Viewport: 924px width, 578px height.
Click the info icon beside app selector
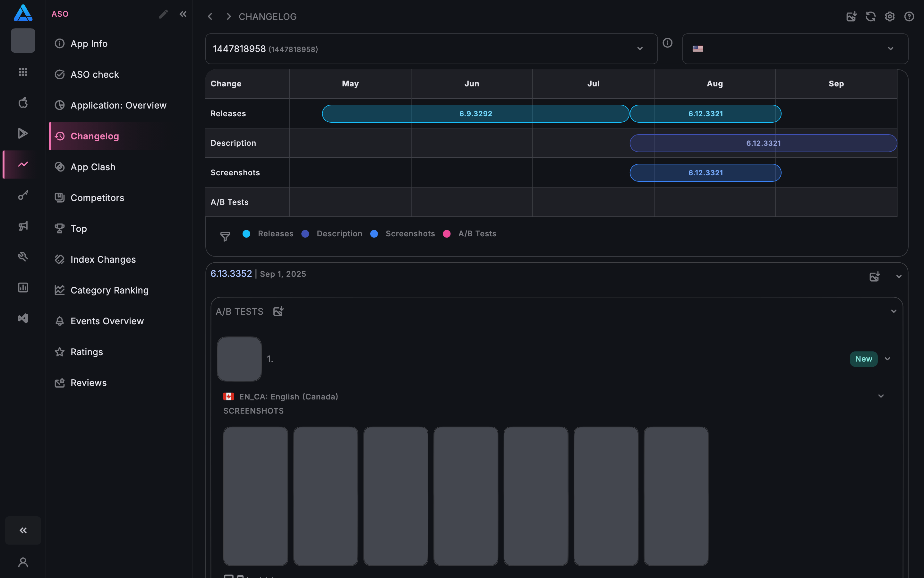[x=667, y=43]
